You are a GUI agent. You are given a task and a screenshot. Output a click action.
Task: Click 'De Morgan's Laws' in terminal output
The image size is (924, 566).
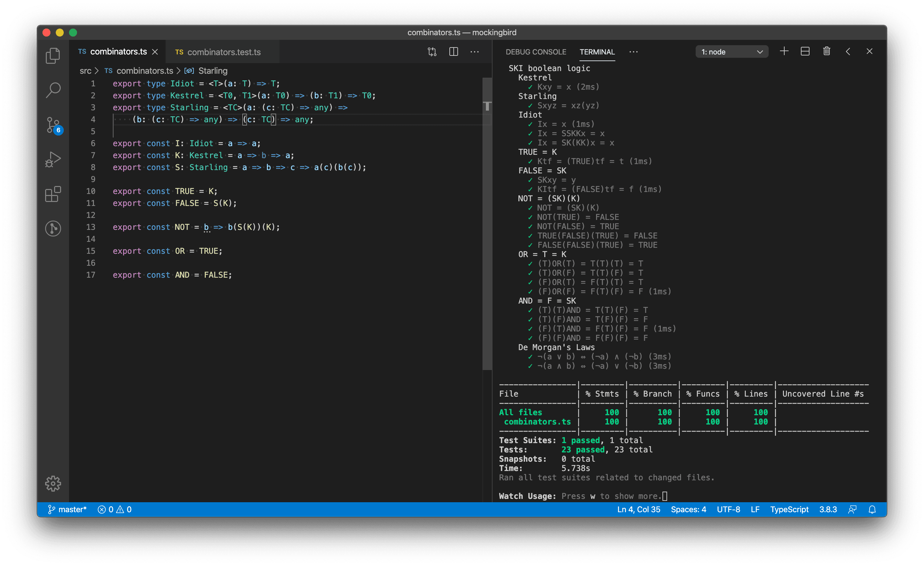pyautogui.click(x=556, y=347)
